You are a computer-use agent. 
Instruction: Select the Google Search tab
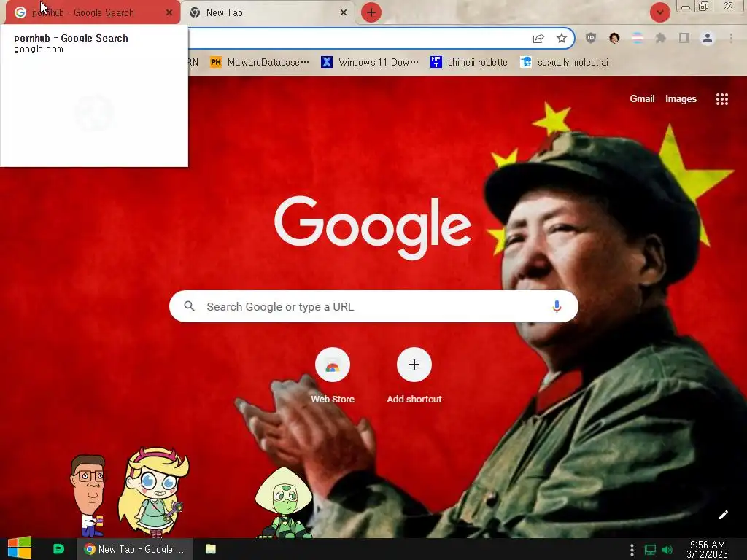(x=93, y=12)
